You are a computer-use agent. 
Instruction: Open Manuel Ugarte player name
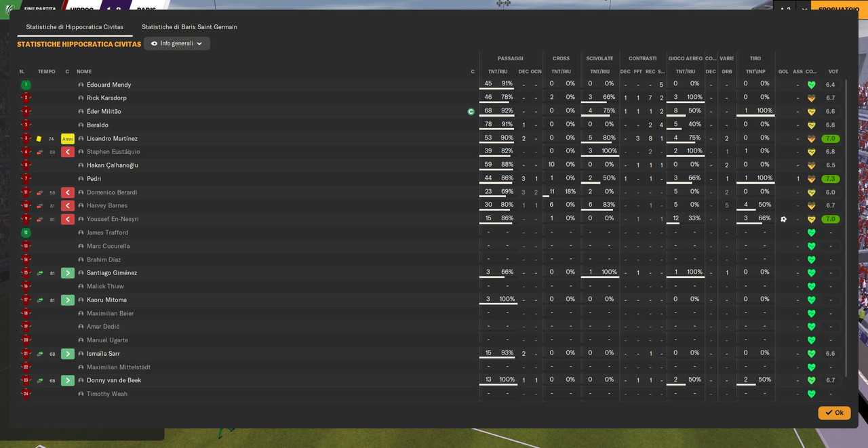pos(107,340)
